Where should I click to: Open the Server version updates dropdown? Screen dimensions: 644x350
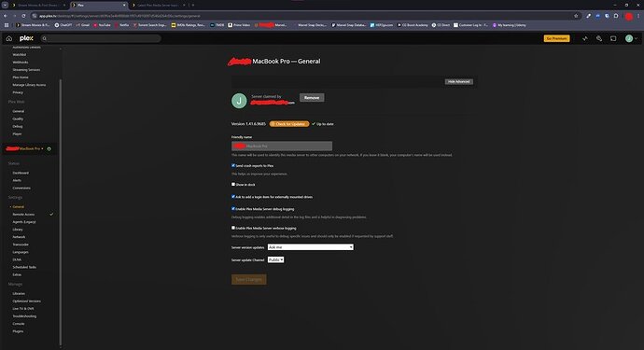pyautogui.click(x=311, y=247)
